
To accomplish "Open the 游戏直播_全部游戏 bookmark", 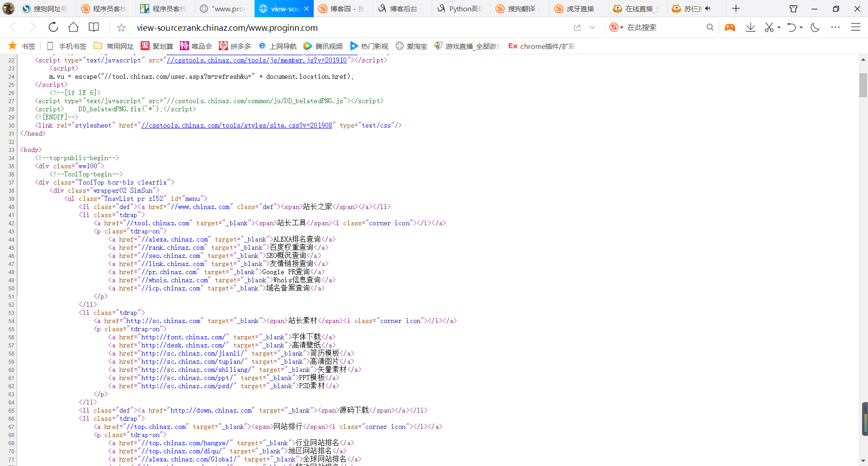I will 467,46.
